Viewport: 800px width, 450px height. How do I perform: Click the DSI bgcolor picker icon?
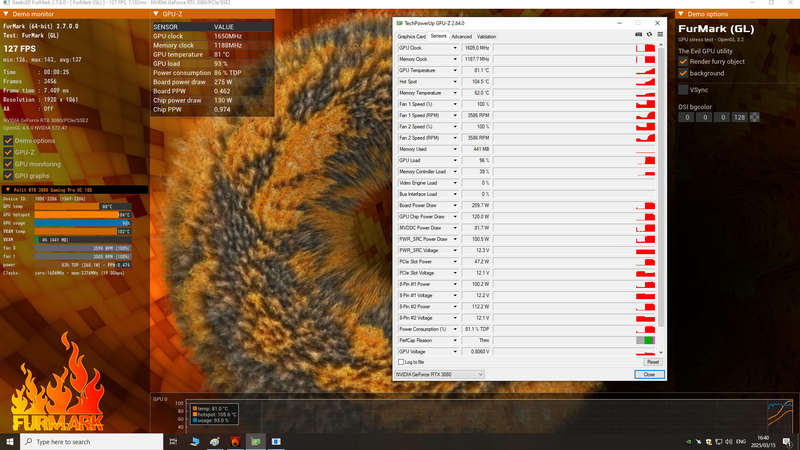tap(755, 117)
